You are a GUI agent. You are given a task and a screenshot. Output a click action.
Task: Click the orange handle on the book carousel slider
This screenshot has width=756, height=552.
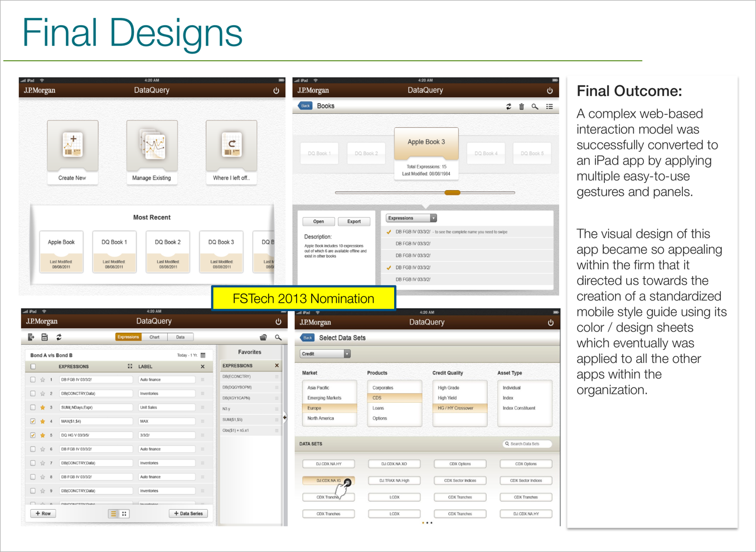click(453, 193)
